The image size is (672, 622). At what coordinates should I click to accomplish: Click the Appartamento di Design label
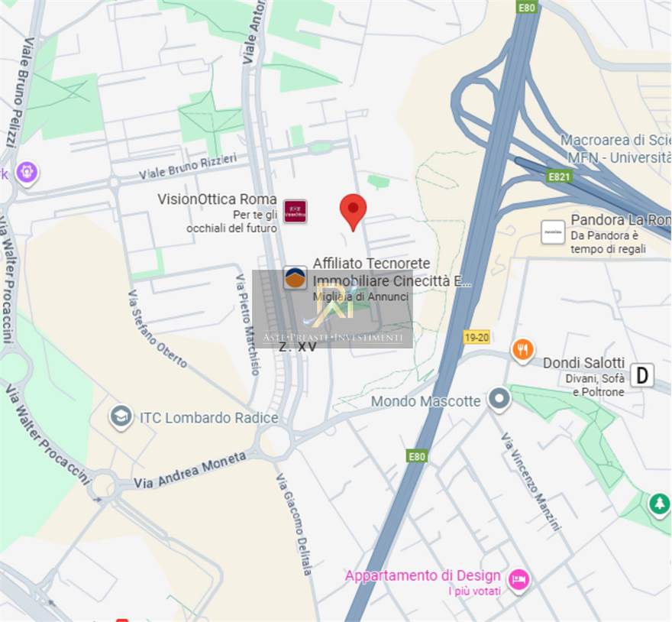[422, 575]
